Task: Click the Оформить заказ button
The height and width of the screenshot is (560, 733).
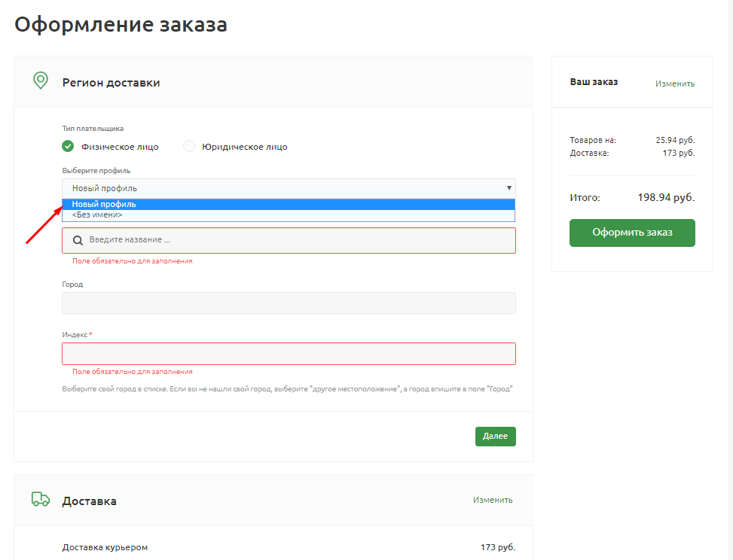Action: 632,233
